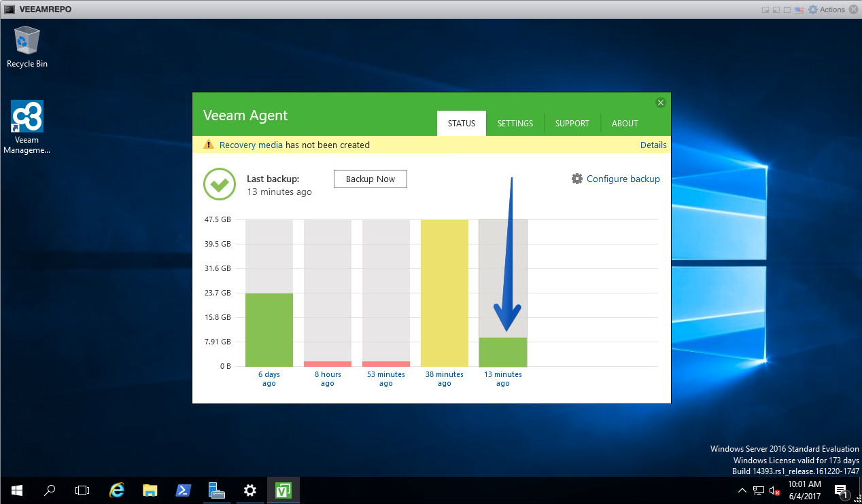
Task: Click the network tray icon
Action: click(759, 490)
